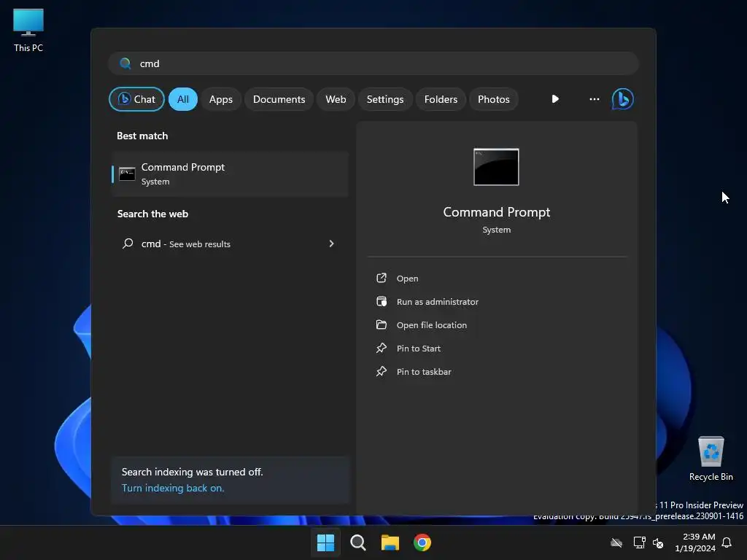Launch Google Chrome from taskbar
This screenshot has width=747, height=560.
click(x=422, y=542)
